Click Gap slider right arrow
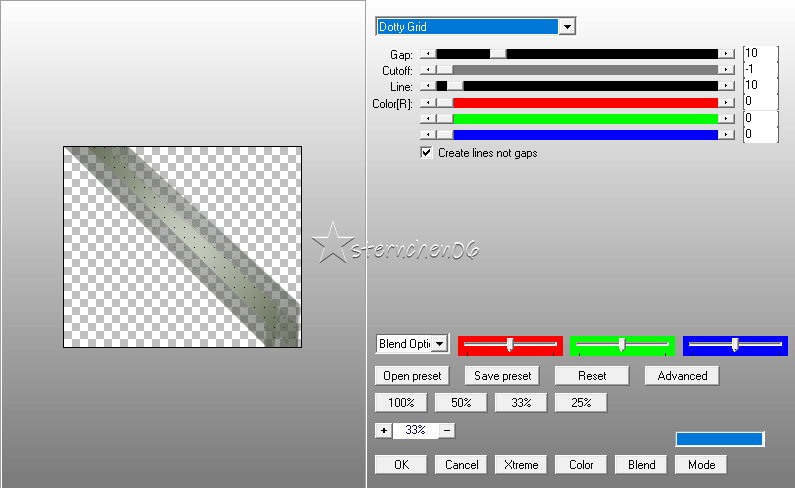This screenshot has width=795, height=488. tap(726, 54)
